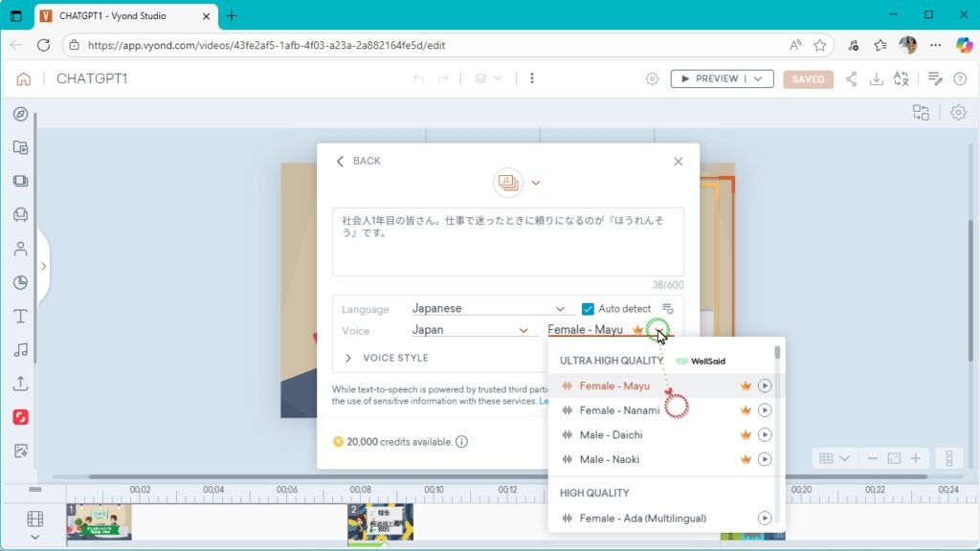Open the help question mark icon
980x551 pixels.
click(960, 78)
